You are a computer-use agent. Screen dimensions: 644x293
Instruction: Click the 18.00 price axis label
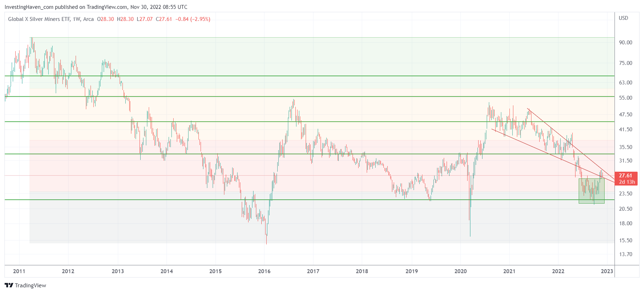click(626, 223)
